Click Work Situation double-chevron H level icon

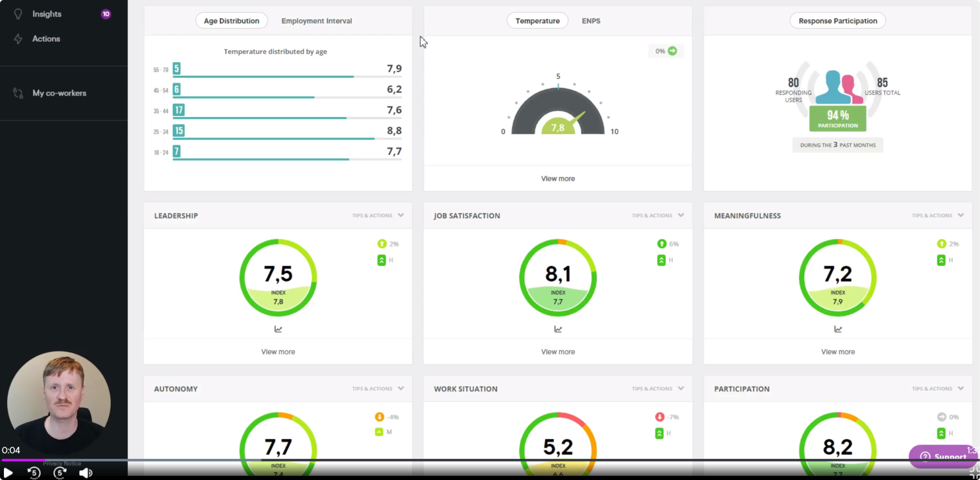point(660,433)
